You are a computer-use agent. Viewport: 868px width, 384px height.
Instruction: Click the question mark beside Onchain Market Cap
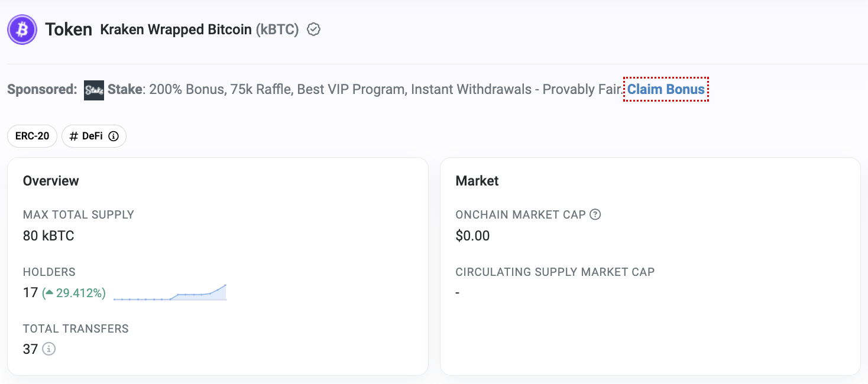(x=595, y=214)
